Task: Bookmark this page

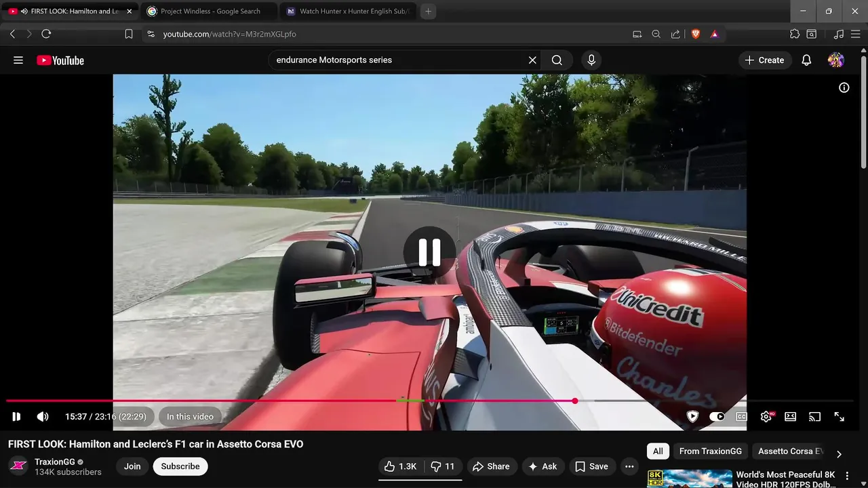Action: (x=129, y=34)
